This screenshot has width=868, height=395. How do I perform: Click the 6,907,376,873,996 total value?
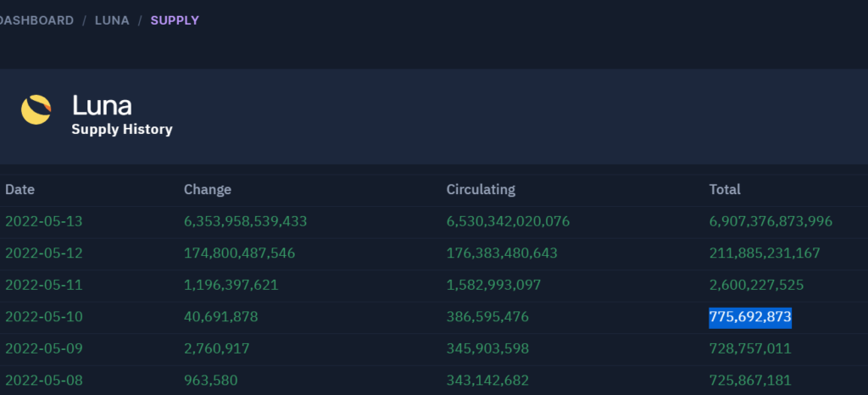pos(771,221)
